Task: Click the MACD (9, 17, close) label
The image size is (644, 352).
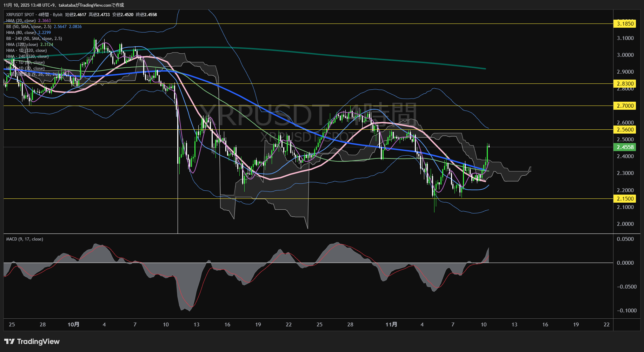Action: pyautogui.click(x=25, y=239)
